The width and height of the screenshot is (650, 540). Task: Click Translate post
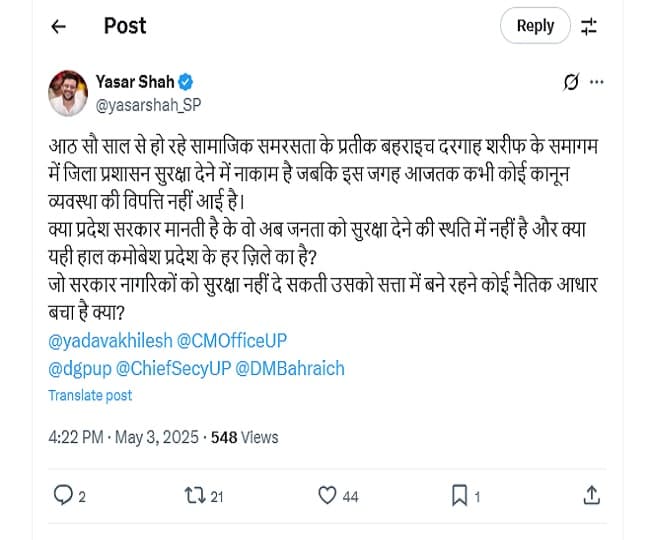(x=90, y=395)
